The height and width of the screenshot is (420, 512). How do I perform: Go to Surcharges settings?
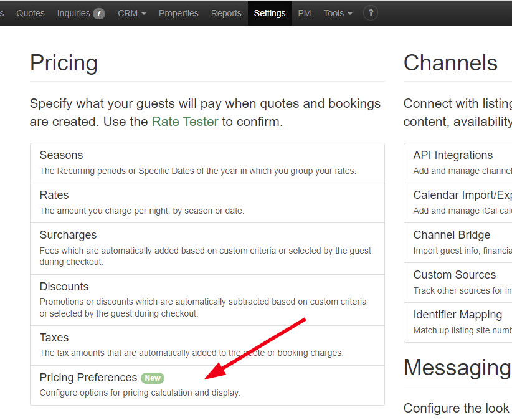pyautogui.click(x=68, y=235)
